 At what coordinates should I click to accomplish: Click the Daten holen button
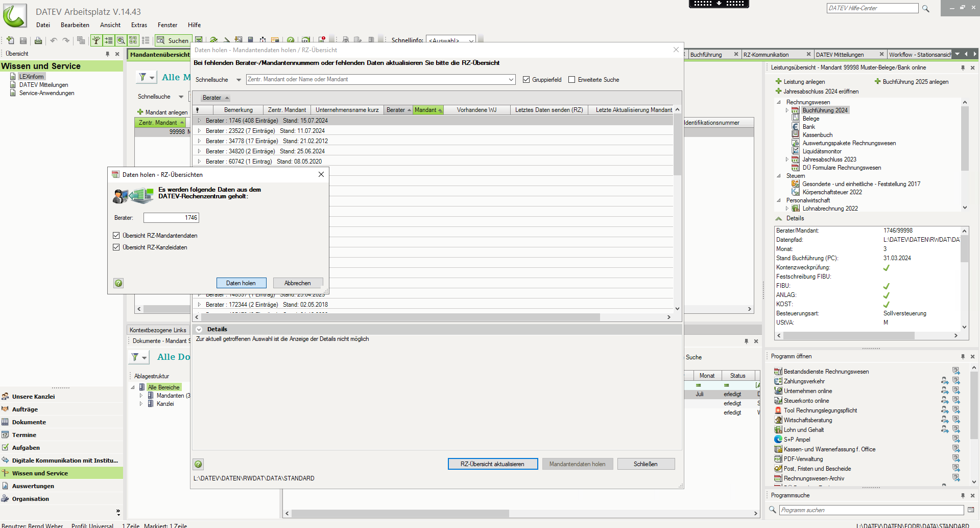pyautogui.click(x=241, y=283)
